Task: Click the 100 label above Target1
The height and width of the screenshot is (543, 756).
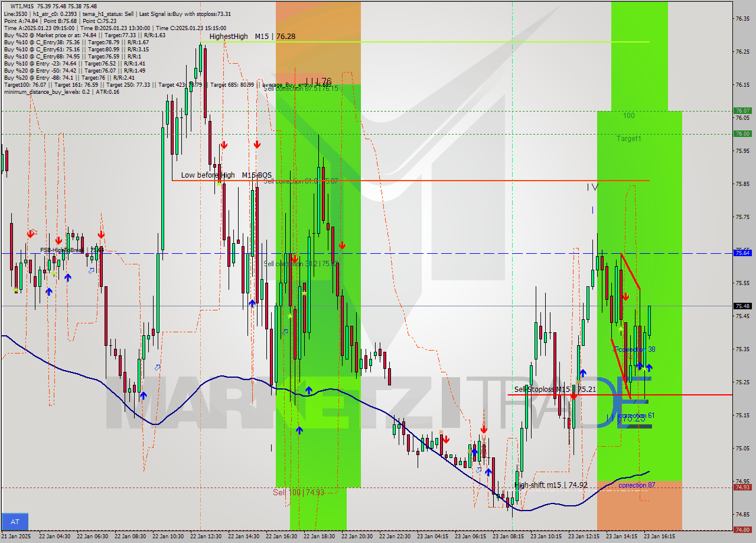Action: coord(628,116)
